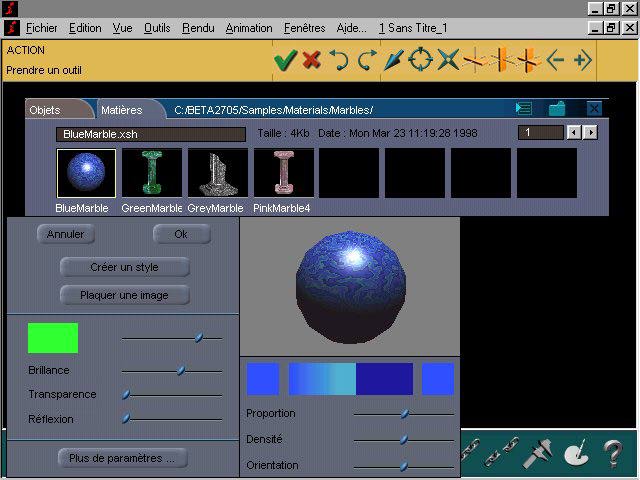Close the materials browser panel

594,109
